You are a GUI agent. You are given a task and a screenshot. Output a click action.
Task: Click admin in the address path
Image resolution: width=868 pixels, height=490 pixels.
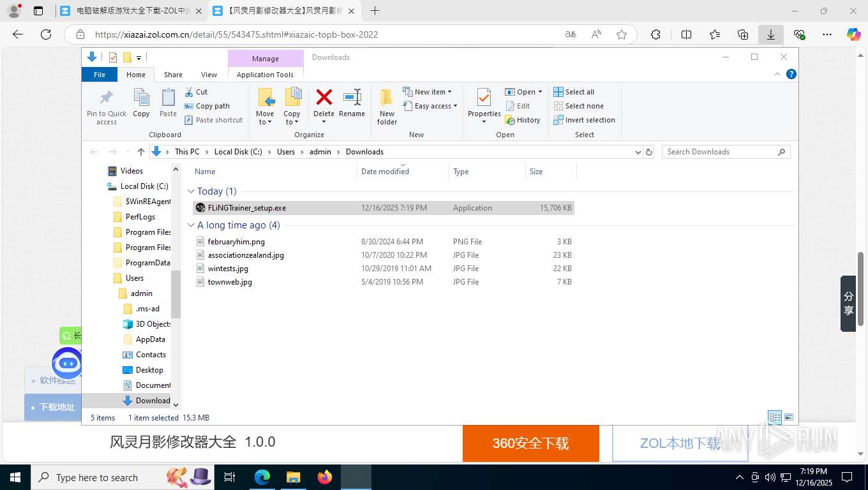click(320, 152)
